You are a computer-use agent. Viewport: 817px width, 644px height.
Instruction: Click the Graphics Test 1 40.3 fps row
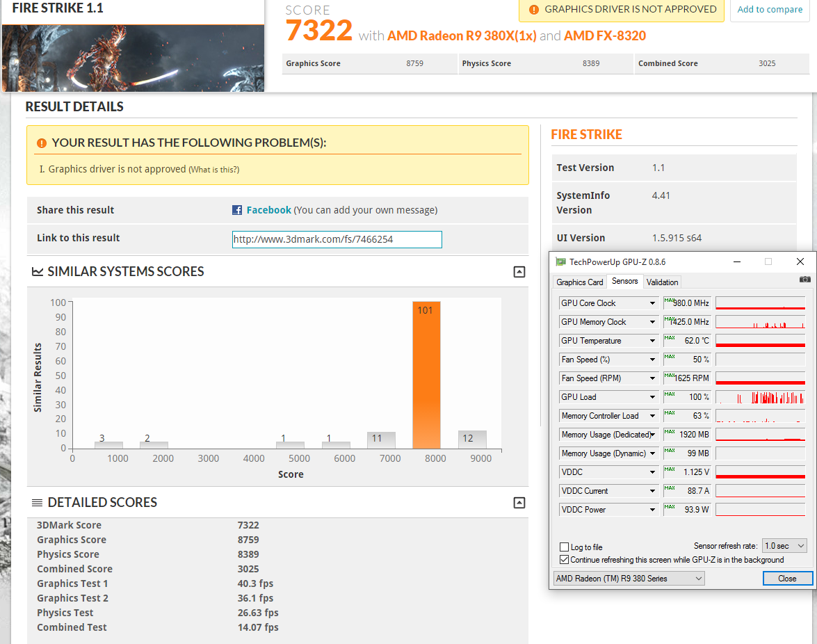(277, 583)
